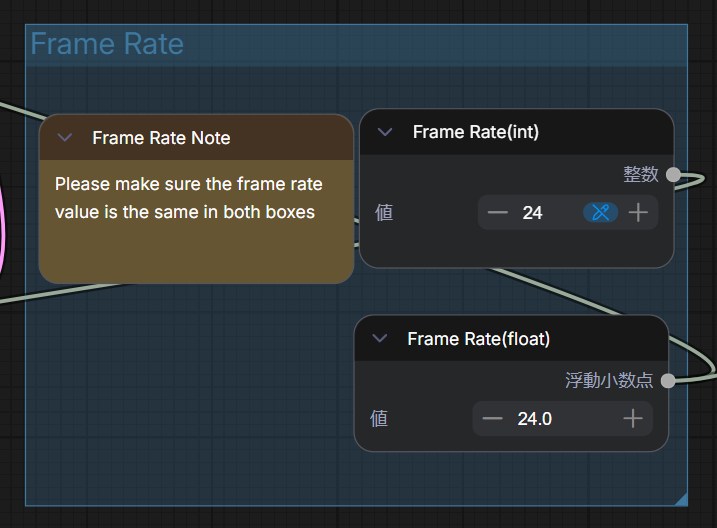Increase the Frame Rate(float) value with plus
717x528 pixels.
[632, 418]
